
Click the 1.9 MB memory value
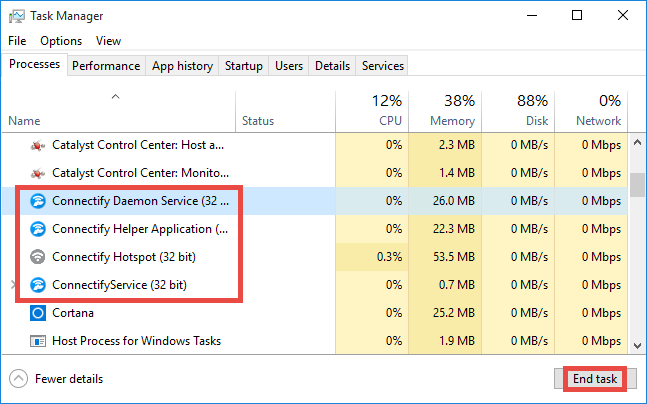[457, 341]
